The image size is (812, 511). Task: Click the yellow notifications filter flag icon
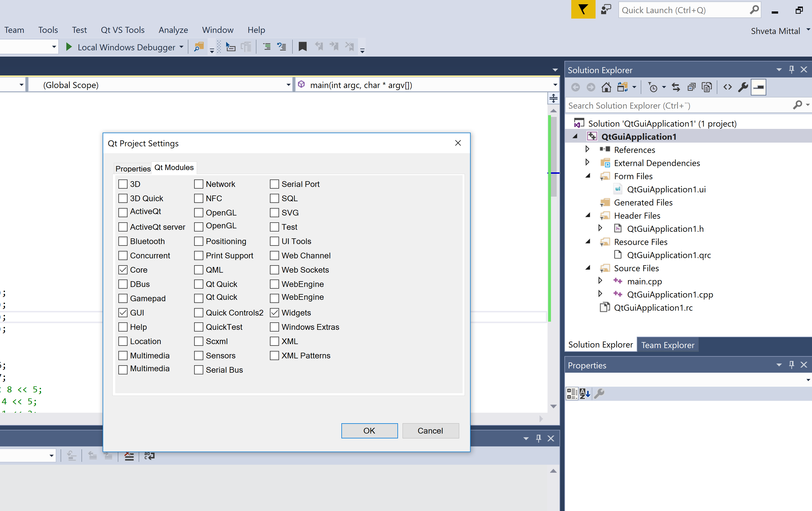coord(583,9)
